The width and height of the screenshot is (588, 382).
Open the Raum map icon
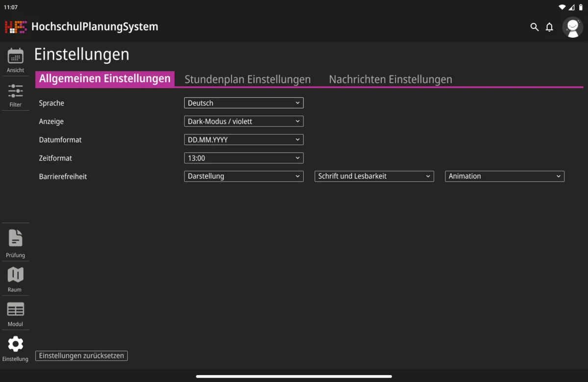tap(15, 275)
